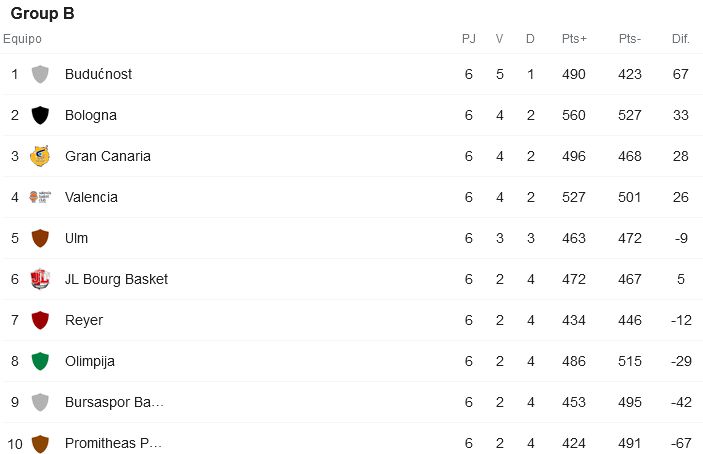The height and width of the screenshot is (454, 703).
Task: Open the JL Bourg Basket logo
Action: [40, 279]
